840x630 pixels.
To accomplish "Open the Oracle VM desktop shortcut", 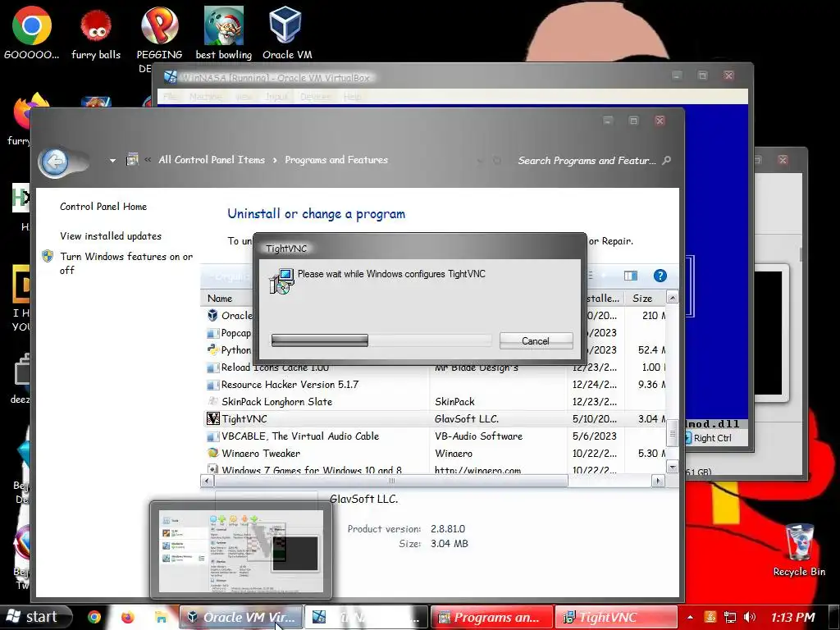I will point(286,32).
